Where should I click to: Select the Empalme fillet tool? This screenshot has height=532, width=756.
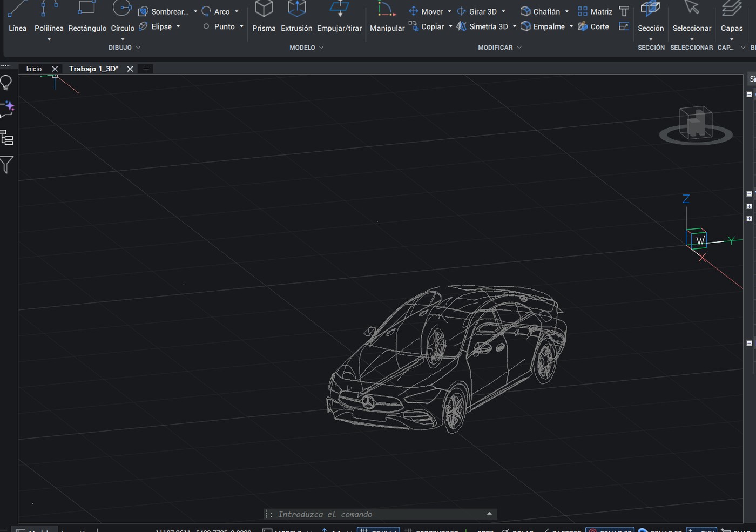(543, 26)
